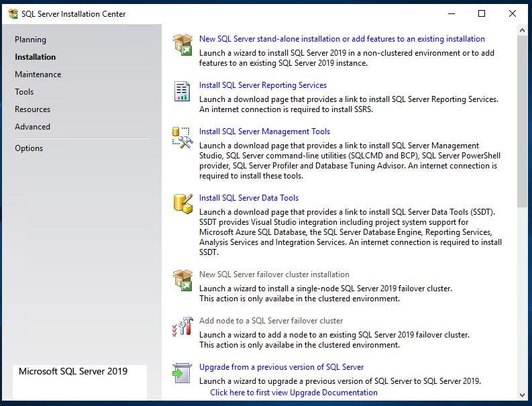Launch New SQL Server stand-alone installation link
532x406 pixels.
pos(342,39)
